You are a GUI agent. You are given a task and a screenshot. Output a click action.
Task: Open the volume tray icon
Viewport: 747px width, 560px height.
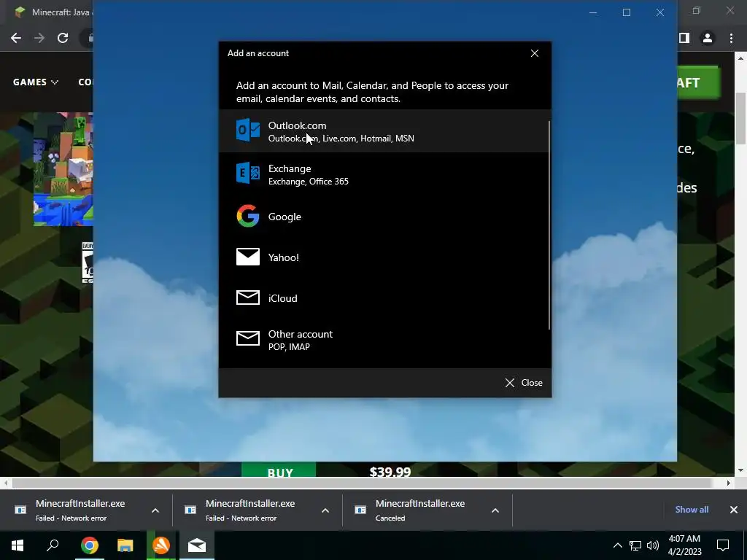(x=653, y=545)
